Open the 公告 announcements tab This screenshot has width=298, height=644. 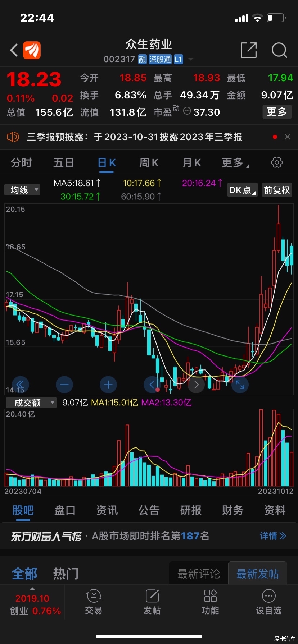pos(149,510)
